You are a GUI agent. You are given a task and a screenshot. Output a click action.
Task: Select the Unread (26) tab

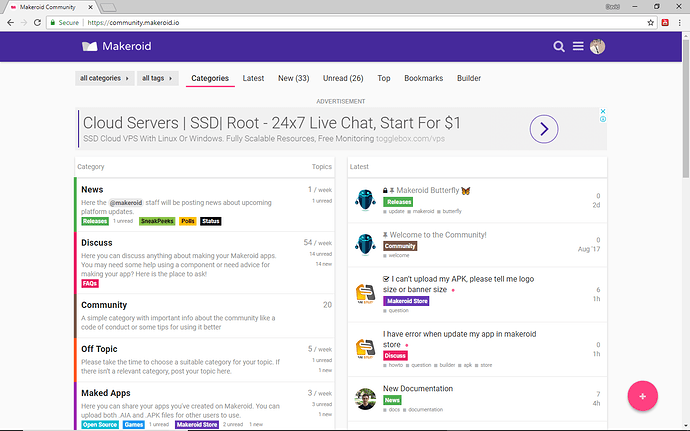point(342,78)
